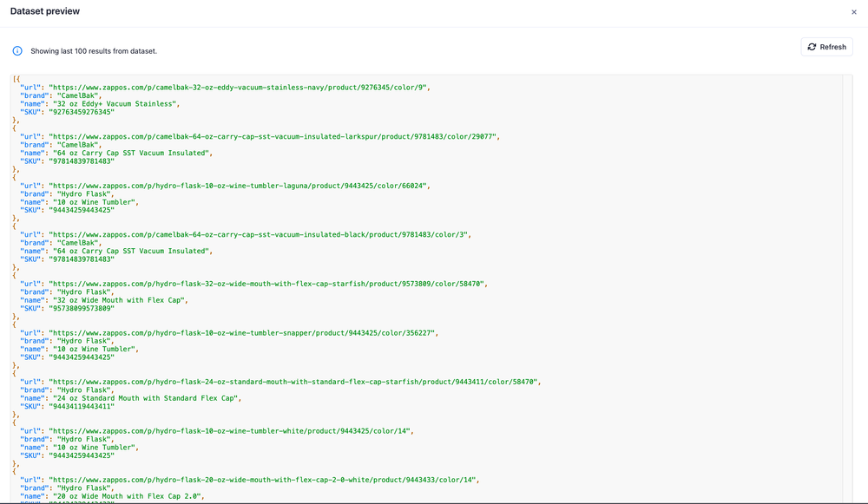
Task: Close the Dataset preview dialog
Action: pyautogui.click(x=854, y=11)
